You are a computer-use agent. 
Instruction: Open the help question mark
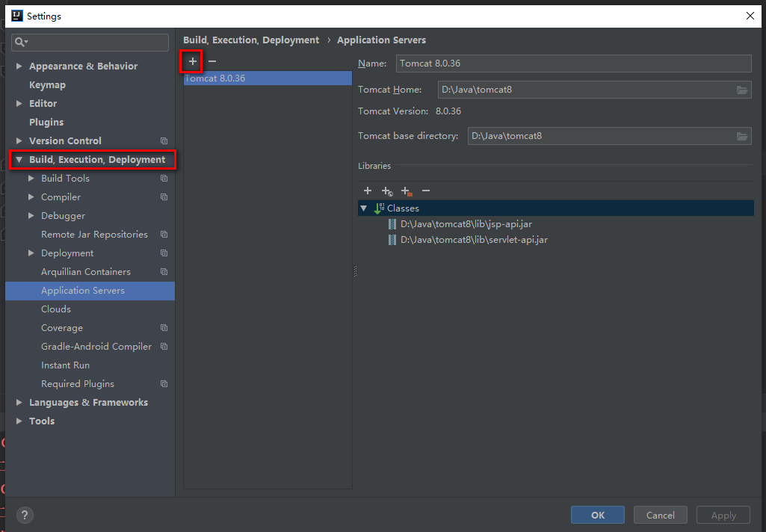25,515
